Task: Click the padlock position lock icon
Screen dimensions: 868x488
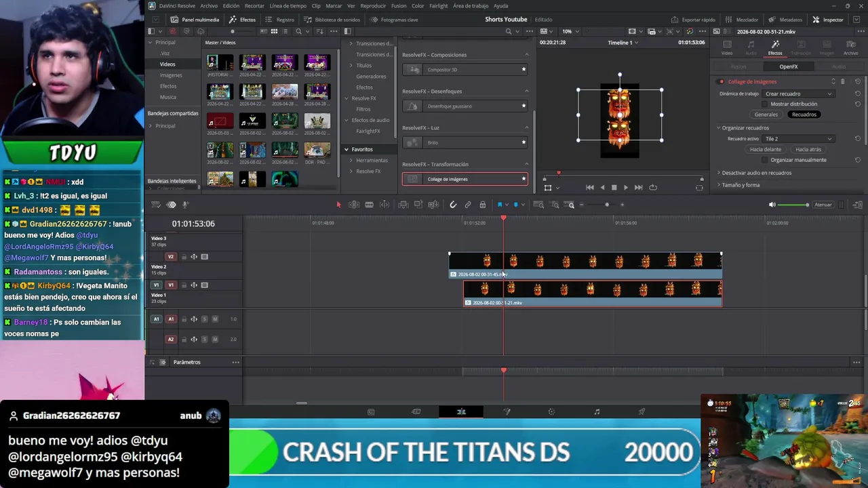Action: 482,205
